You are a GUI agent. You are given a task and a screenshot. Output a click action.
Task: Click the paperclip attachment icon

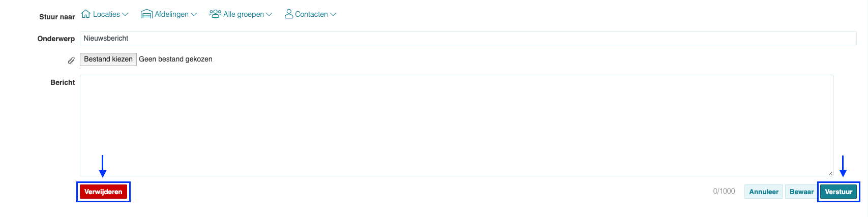71,60
